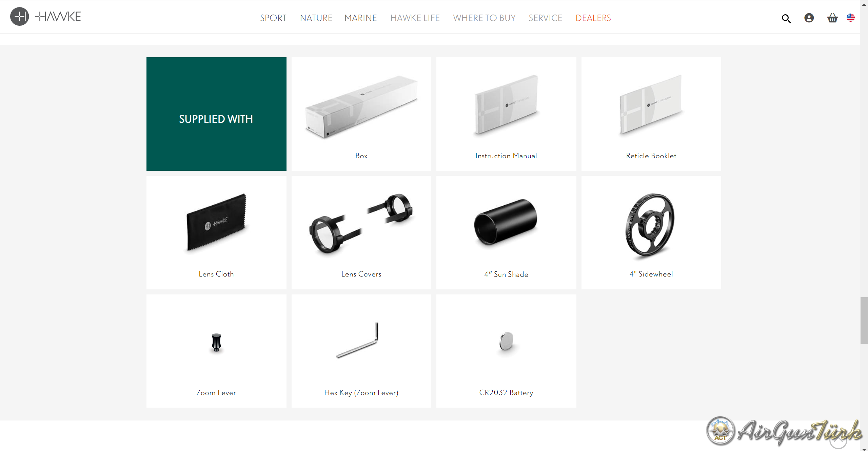
Task: Click the scroll-to-top arrow button
Action: pos(838,440)
